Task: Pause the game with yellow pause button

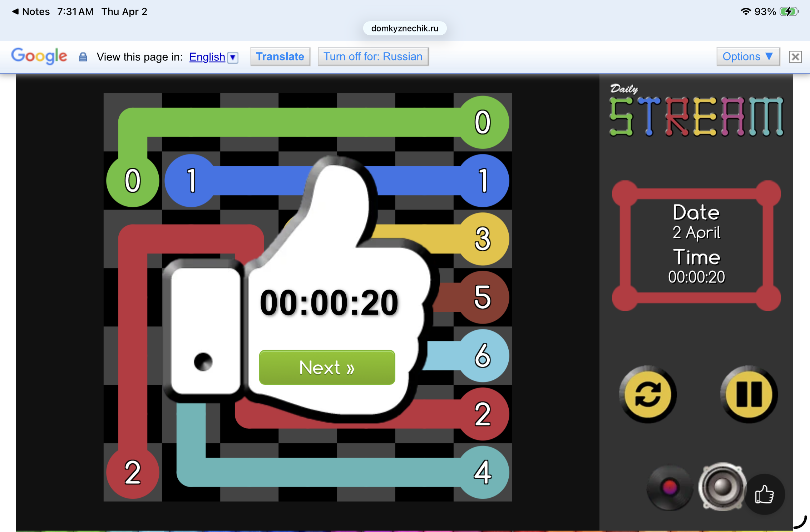Action: (x=749, y=394)
